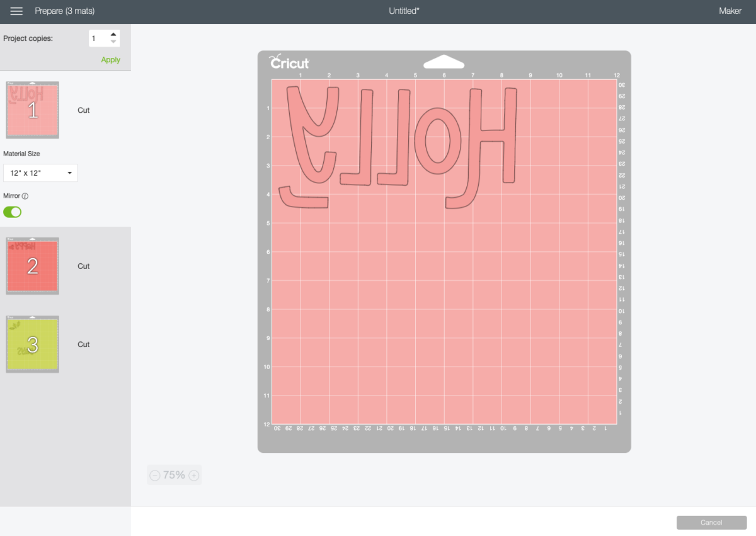
Task: Decrease project copies with down arrow
Action: [113, 42]
